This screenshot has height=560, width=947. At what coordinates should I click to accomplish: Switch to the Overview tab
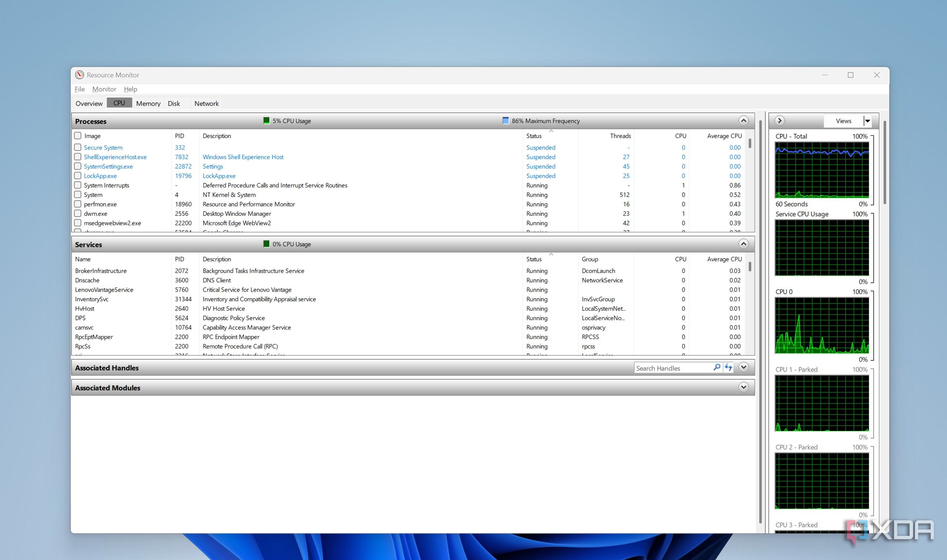pos(89,103)
